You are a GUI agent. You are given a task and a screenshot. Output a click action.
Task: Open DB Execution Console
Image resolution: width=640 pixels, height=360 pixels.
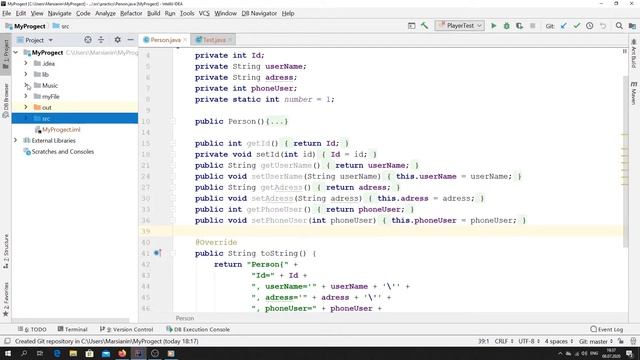pyautogui.click(x=198, y=329)
